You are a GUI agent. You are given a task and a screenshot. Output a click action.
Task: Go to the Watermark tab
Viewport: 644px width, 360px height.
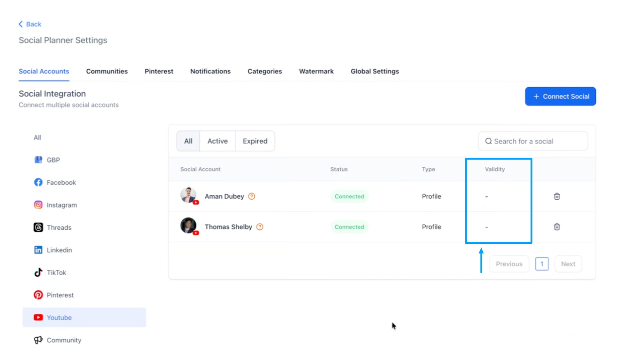[x=316, y=71]
